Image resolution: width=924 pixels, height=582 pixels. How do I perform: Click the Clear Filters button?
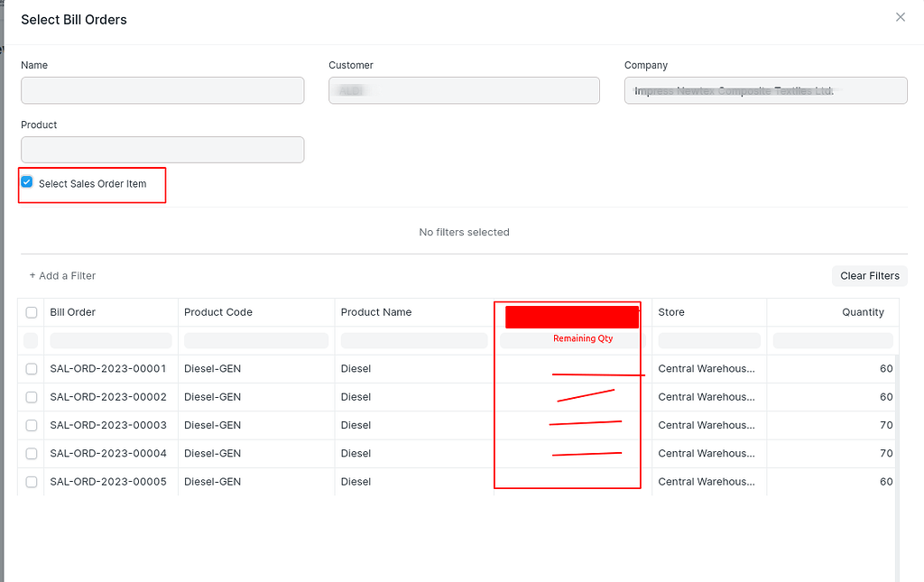[869, 275]
